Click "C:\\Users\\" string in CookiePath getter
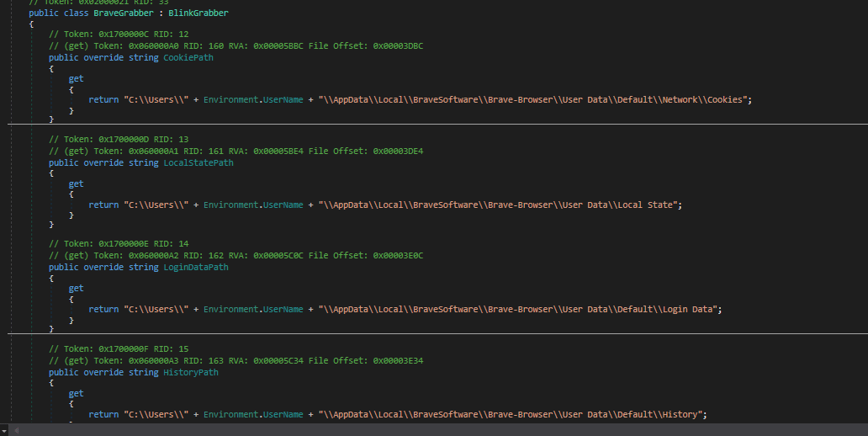The width and height of the screenshot is (868, 436). pyautogui.click(x=156, y=99)
